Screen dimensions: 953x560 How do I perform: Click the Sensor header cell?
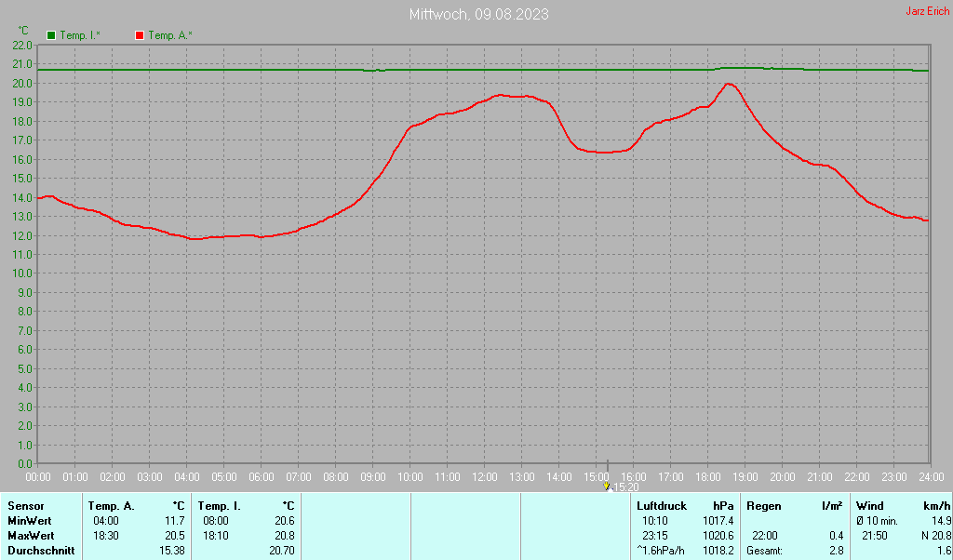[26, 506]
